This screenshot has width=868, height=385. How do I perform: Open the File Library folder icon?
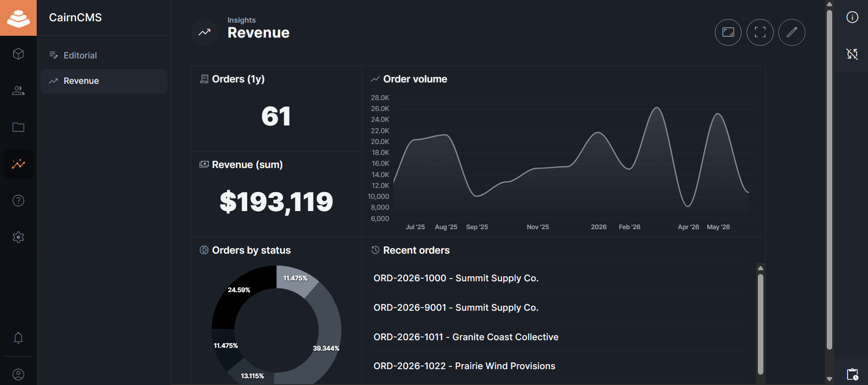[18, 127]
